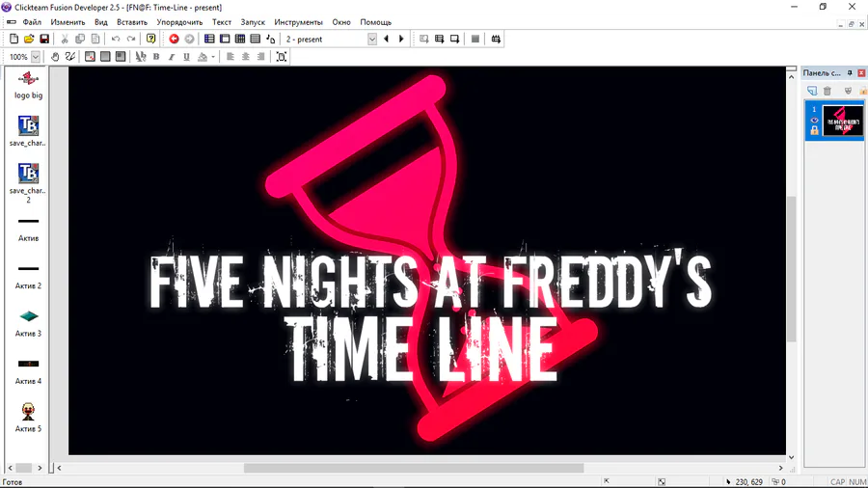This screenshot has height=488, width=868.
Task: Toggle layer 1 visibility eye
Action: point(814,120)
